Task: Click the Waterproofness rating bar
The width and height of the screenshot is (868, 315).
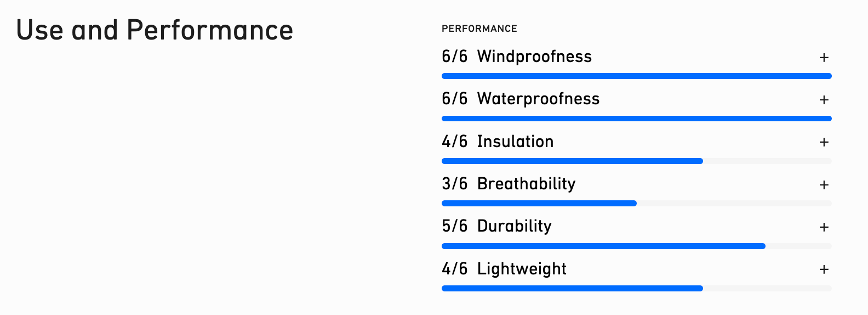Action: click(x=637, y=119)
